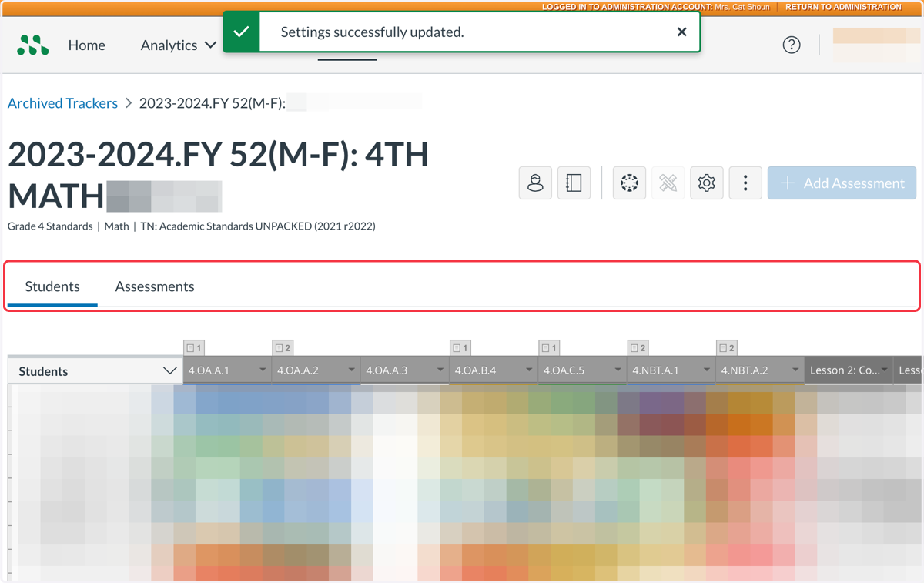
Task: Click Return to Administration link
Action: pyautogui.click(x=843, y=7)
